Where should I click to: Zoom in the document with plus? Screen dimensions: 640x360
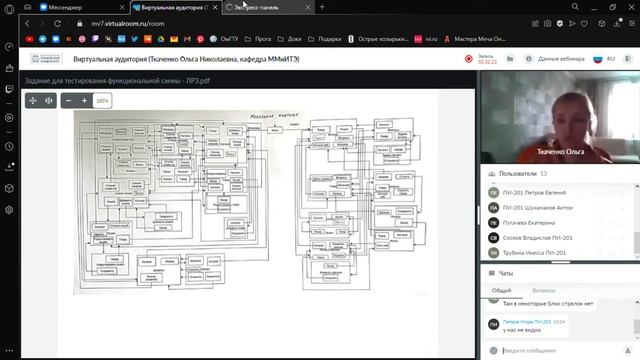pos(84,100)
